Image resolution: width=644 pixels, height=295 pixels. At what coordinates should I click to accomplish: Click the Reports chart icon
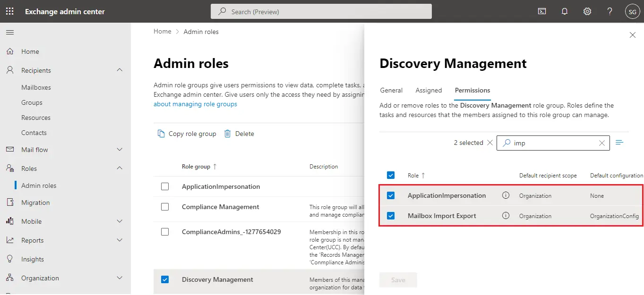(x=10, y=240)
